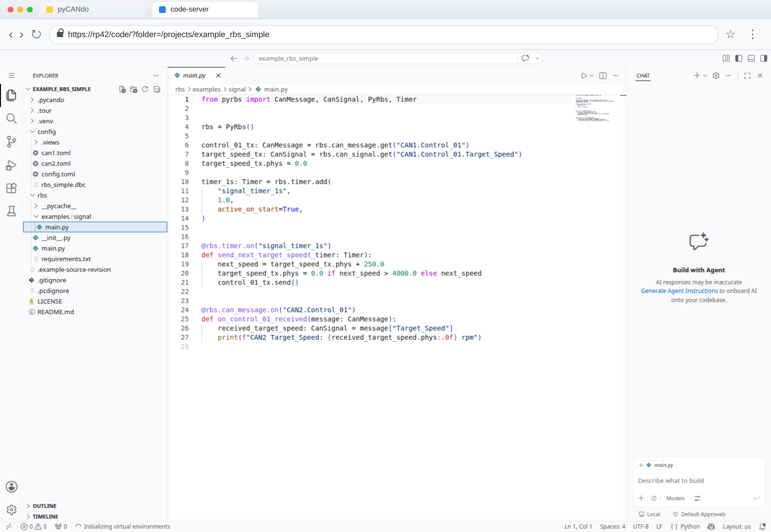Open the run button dropdown arrow

click(592, 76)
